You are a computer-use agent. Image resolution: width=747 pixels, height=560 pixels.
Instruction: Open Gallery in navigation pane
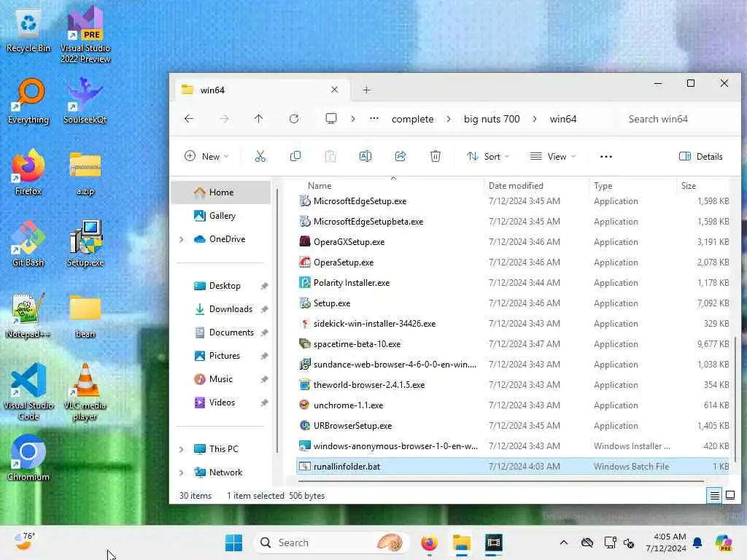tap(221, 216)
